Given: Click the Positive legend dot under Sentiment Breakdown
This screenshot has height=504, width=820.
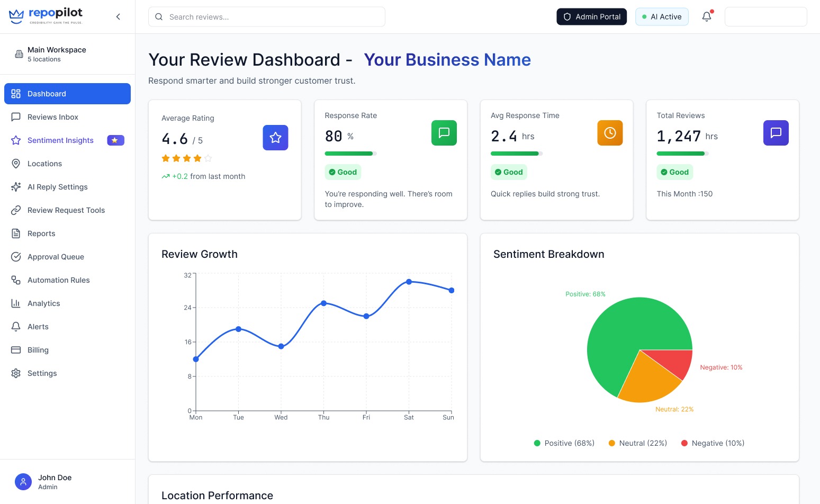Looking at the screenshot, I should pos(536,443).
